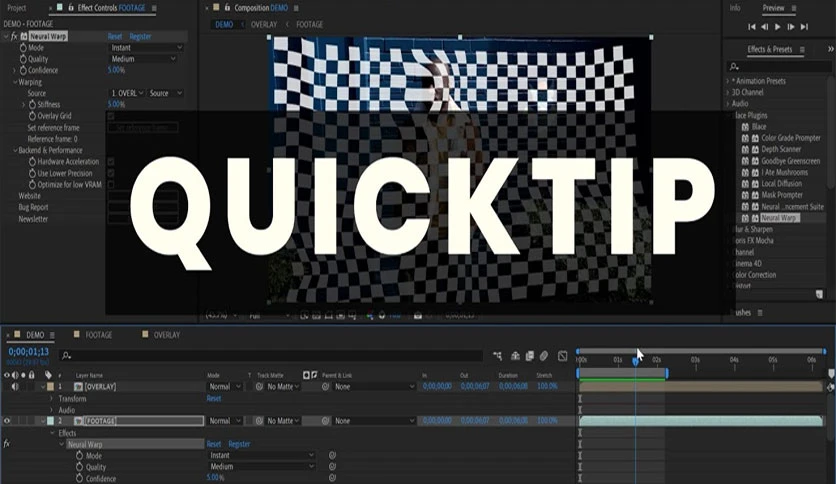The height and width of the screenshot is (484, 836).
Task: Open the Graph Editor from timeline
Action: pos(562,356)
